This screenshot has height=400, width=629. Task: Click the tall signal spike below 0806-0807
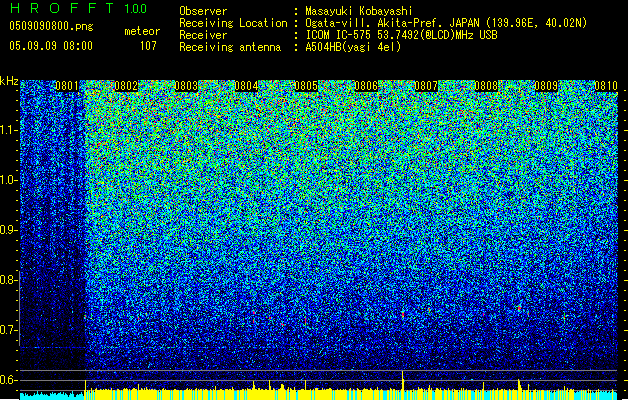(x=402, y=380)
